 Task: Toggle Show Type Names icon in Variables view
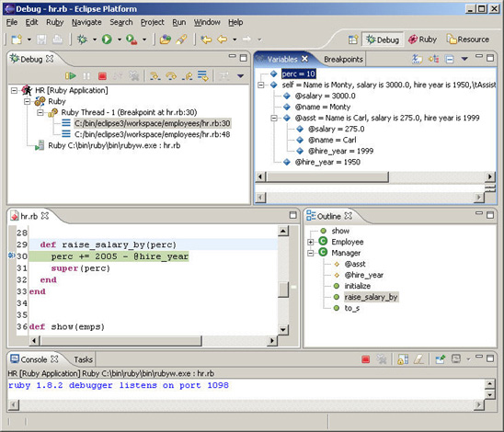pos(417,59)
